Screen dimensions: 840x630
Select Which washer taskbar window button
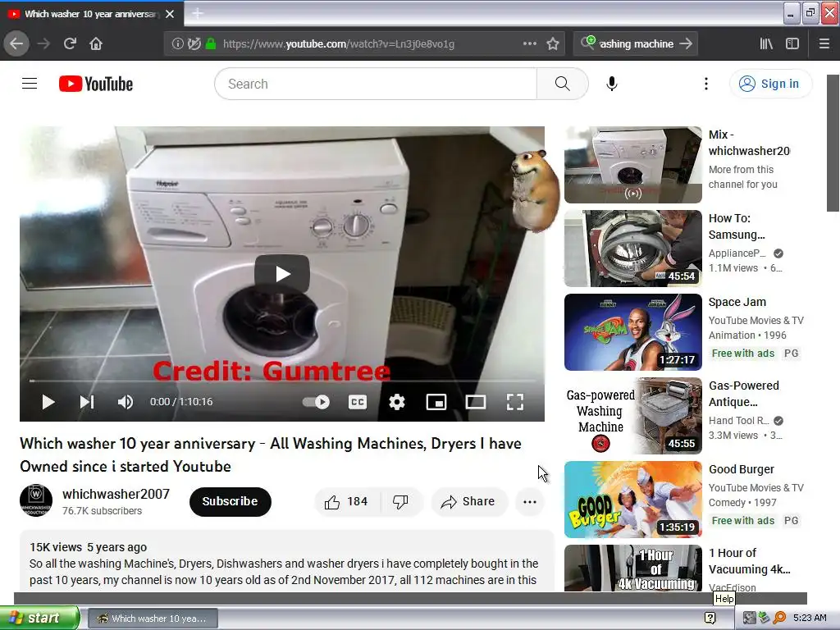(x=153, y=619)
